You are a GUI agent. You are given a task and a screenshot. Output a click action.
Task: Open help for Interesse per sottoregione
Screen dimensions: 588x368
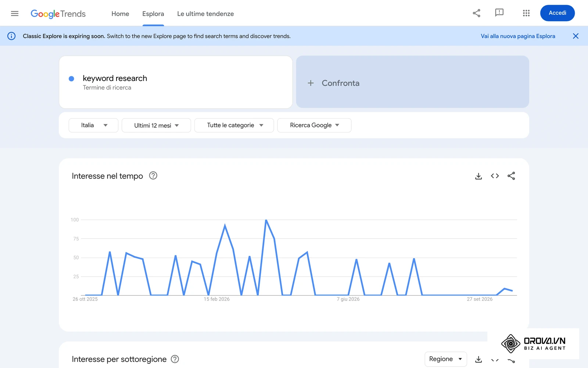tap(175, 359)
